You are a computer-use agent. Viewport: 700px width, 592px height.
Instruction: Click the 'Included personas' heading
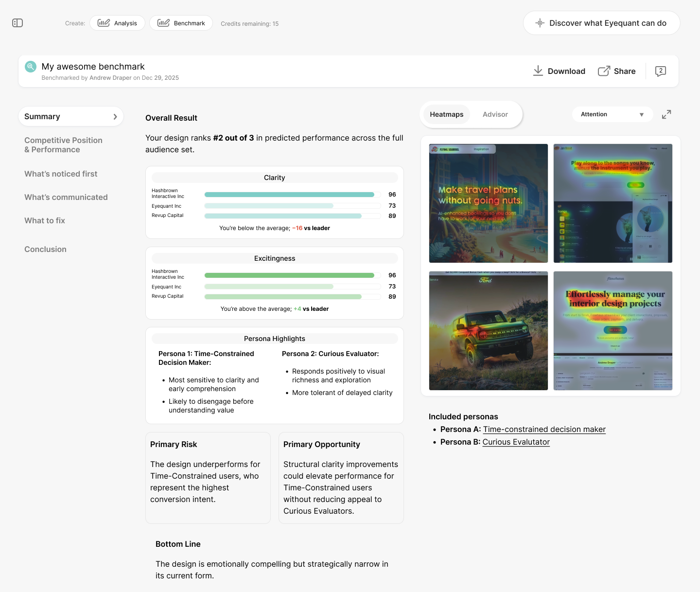click(463, 416)
